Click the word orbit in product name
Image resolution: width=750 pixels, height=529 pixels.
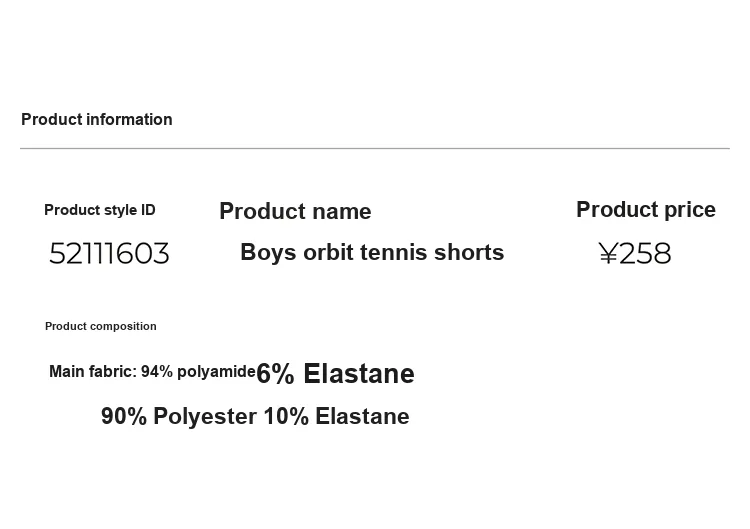pyautogui.click(x=328, y=253)
